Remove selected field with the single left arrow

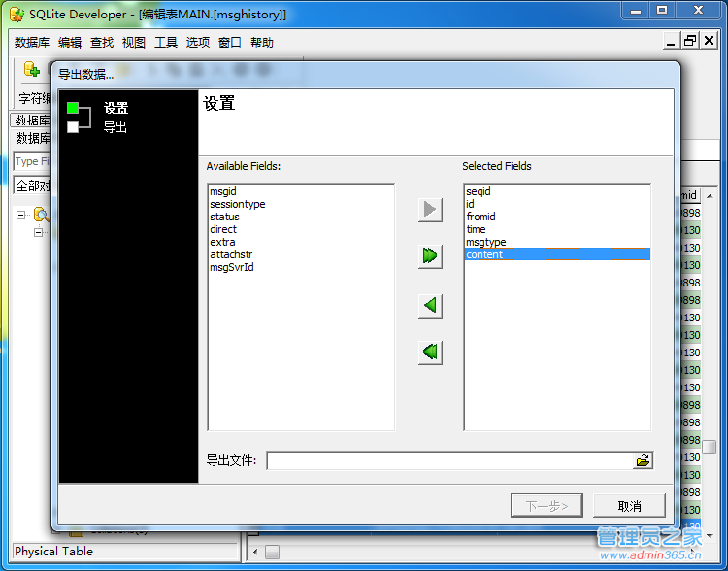click(430, 306)
